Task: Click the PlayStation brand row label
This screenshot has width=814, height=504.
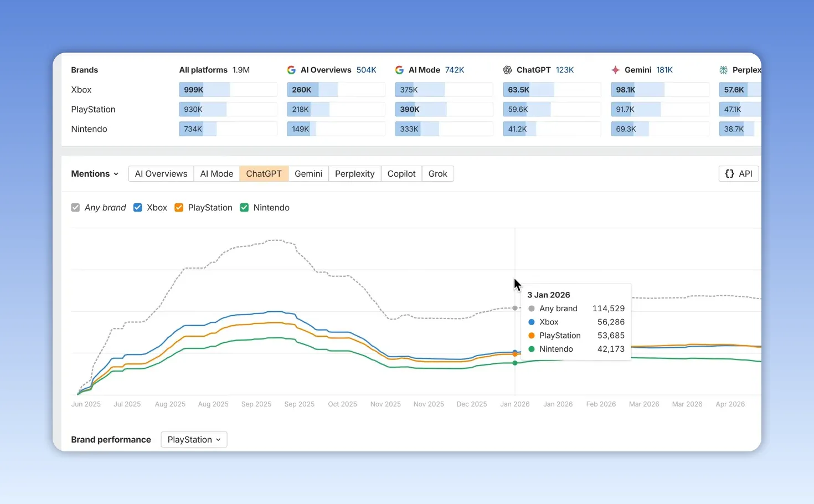Action: point(93,110)
